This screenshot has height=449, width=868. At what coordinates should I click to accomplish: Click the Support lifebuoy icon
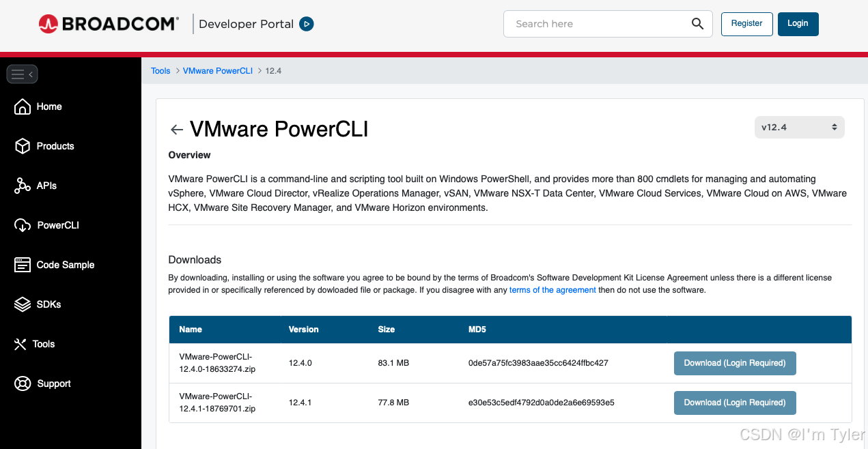(23, 383)
